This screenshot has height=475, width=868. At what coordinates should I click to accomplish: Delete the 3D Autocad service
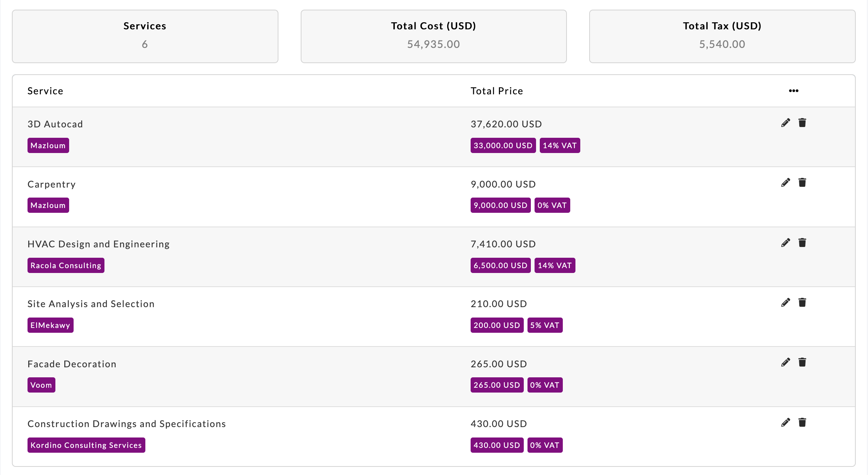coord(802,123)
